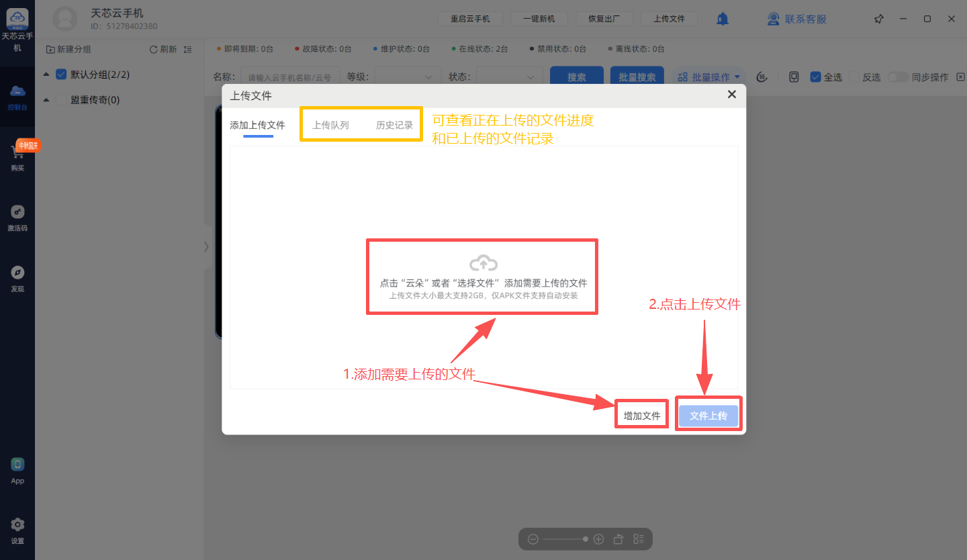
Task: Click the cloud upload icon in dialog
Action: coord(483,263)
